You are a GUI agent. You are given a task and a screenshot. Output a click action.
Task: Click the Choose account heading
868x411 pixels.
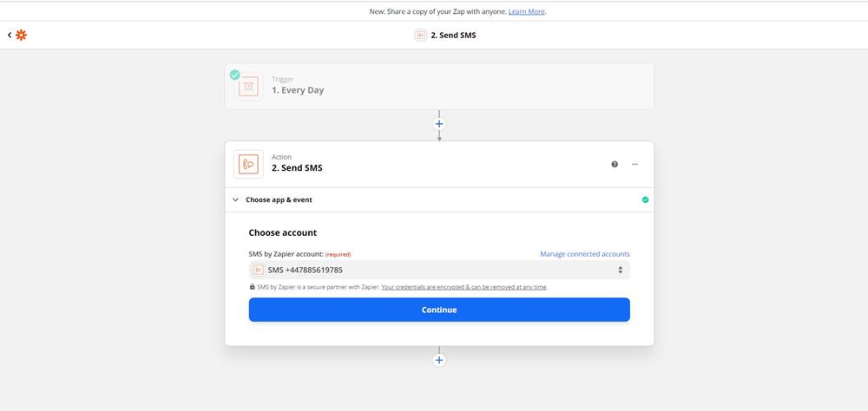[282, 233]
